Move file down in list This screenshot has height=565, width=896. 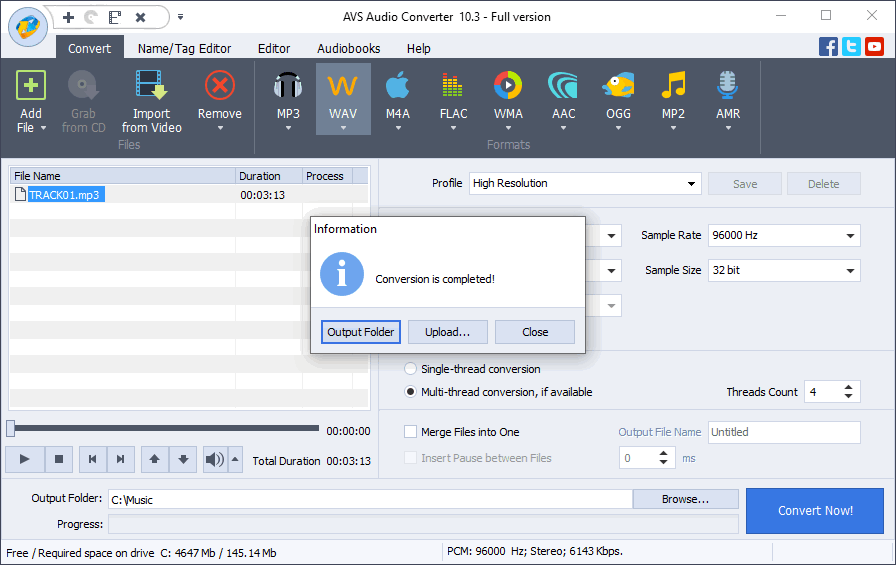[183, 459]
